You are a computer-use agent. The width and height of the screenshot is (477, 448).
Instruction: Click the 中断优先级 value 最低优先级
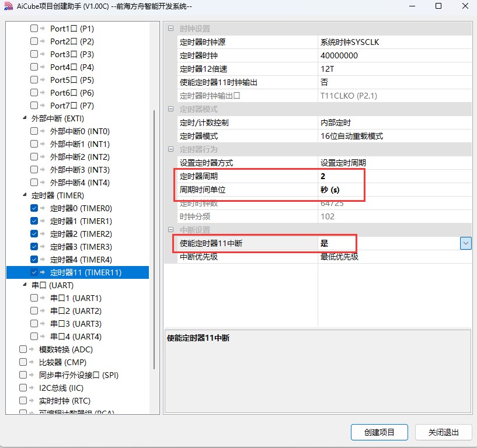coord(395,257)
